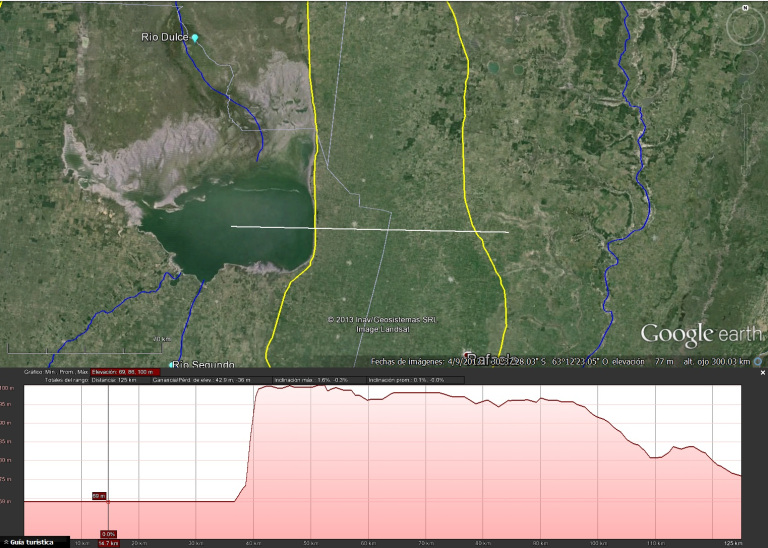Click the Río Segundo place label
Viewport: 768px width, 548px height.
coord(204,365)
